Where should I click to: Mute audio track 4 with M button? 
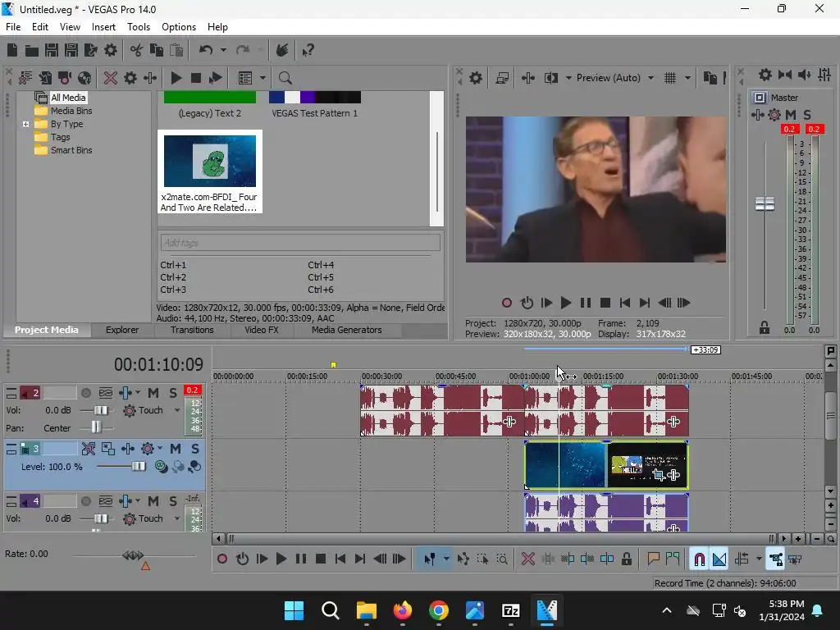[x=153, y=501]
